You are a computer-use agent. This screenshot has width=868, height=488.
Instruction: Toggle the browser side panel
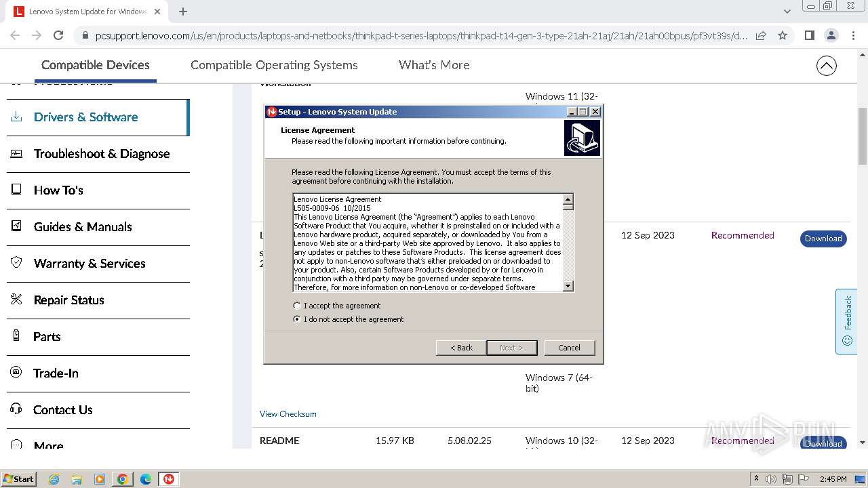pyautogui.click(x=809, y=36)
